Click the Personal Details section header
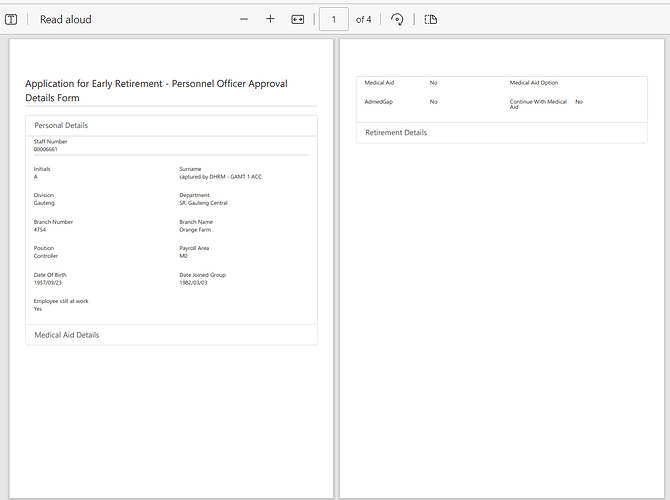 61,126
